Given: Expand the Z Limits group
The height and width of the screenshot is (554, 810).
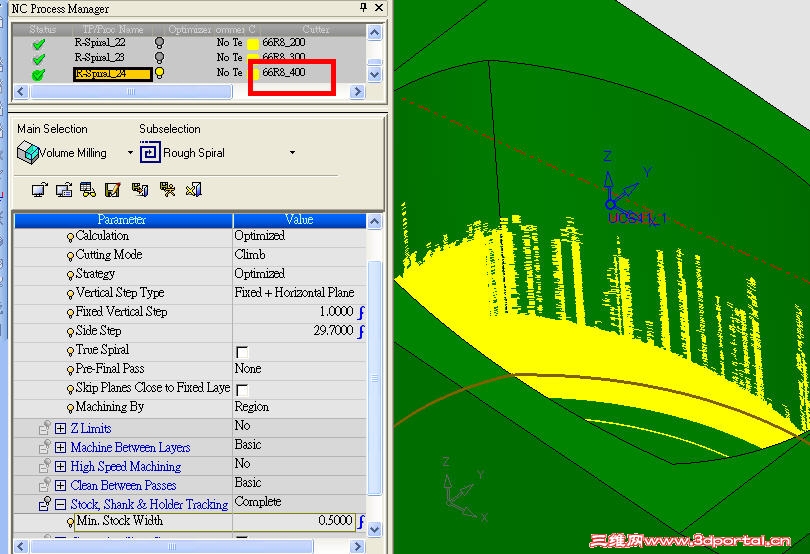Looking at the screenshot, I should coord(60,428).
